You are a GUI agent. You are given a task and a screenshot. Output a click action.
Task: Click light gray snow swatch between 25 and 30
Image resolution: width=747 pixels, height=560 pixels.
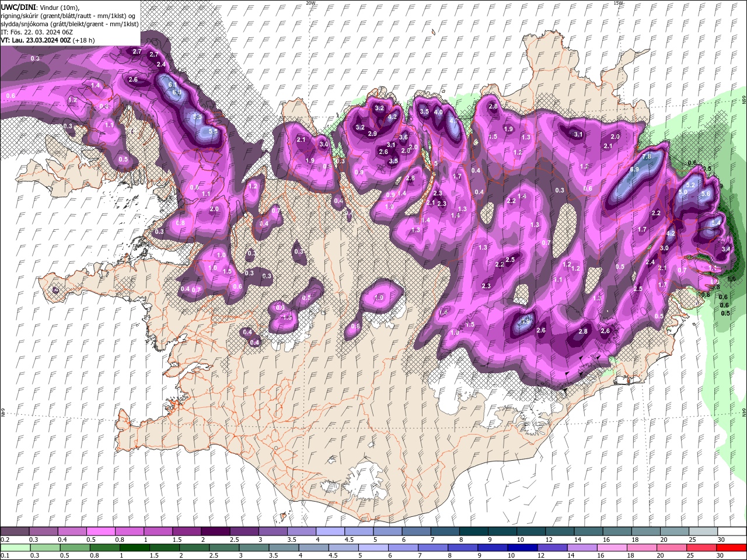(x=703, y=531)
